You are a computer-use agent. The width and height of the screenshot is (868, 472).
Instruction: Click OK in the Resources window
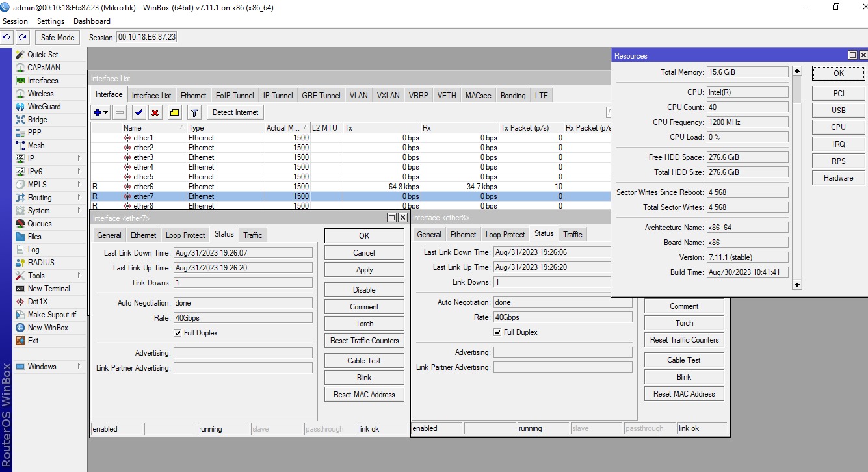pyautogui.click(x=839, y=73)
